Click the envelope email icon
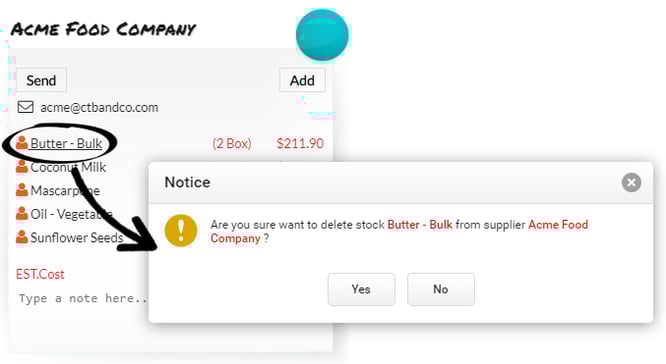The height and width of the screenshot is (364, 666). point(25,107)
